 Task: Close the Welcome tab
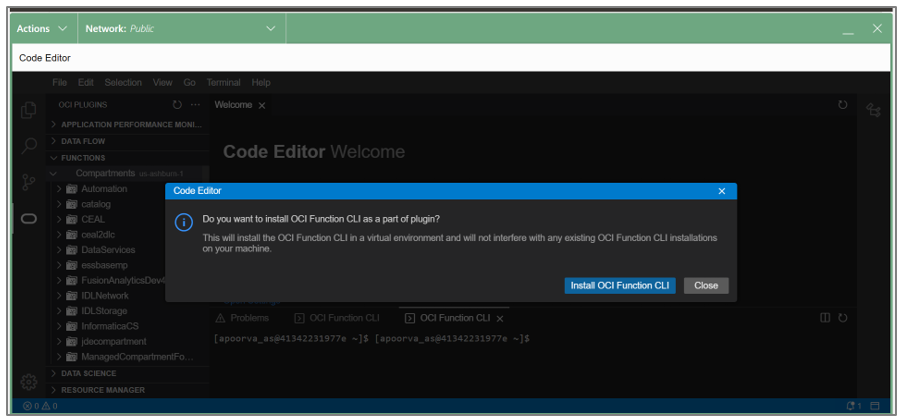[261, 105]
